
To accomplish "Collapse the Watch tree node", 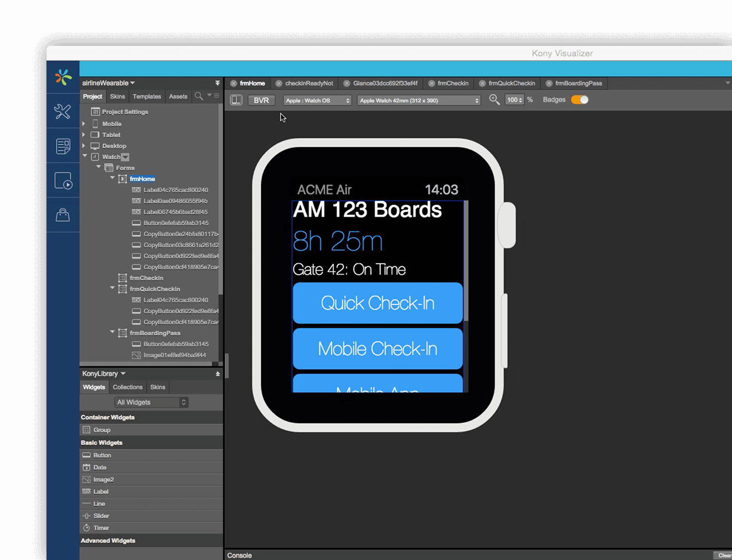I will (x=84, y=156).
